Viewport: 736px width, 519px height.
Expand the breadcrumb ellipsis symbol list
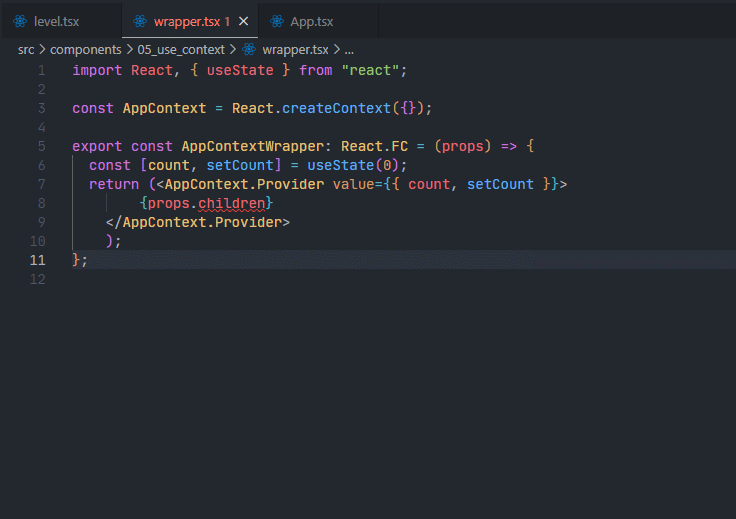(349, 48)
